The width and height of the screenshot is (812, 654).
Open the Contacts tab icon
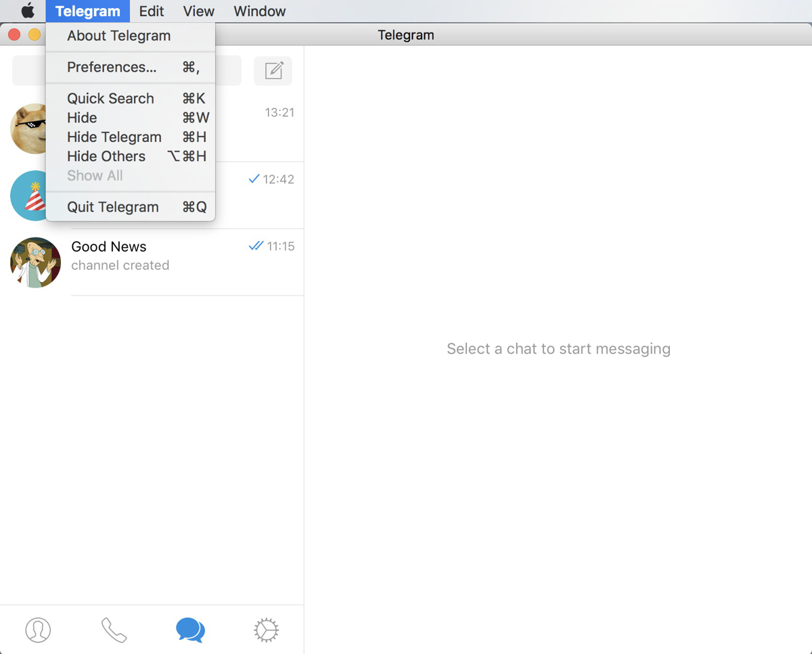coord(38,630)
